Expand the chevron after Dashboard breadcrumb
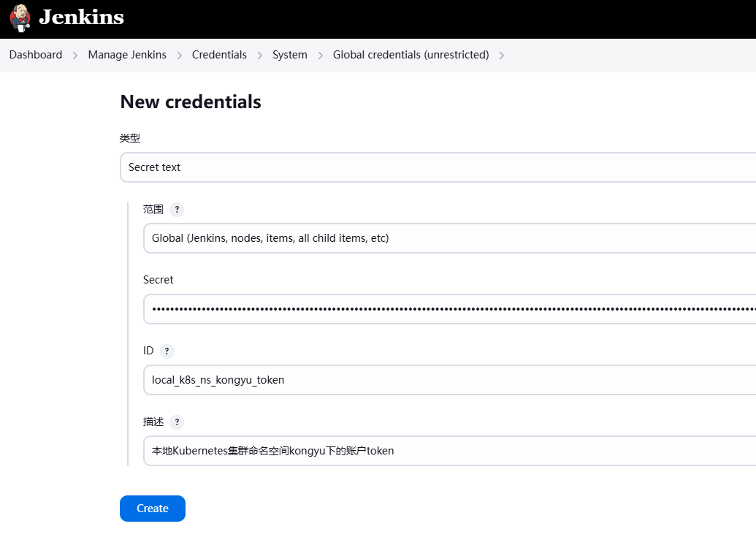756x548 pixels. [x=75, y=56]
